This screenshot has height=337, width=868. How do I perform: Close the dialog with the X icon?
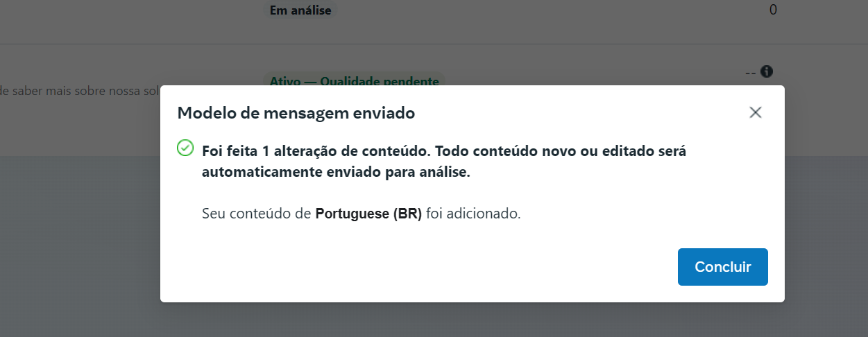[756, 112]
